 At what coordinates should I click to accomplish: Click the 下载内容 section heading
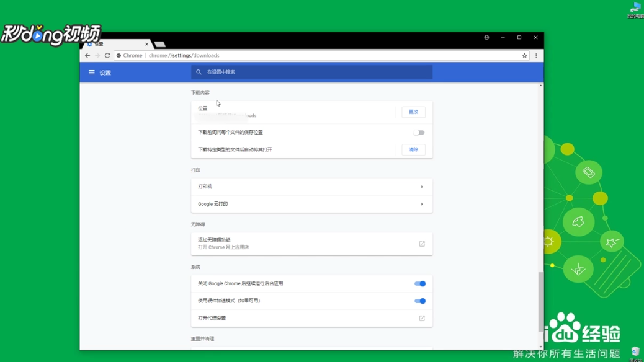200,93
